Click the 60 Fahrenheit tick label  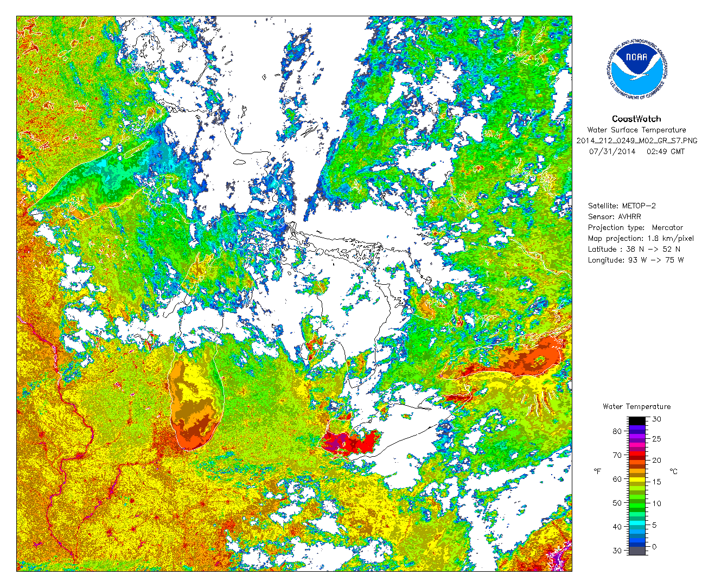tap(617, 480)
